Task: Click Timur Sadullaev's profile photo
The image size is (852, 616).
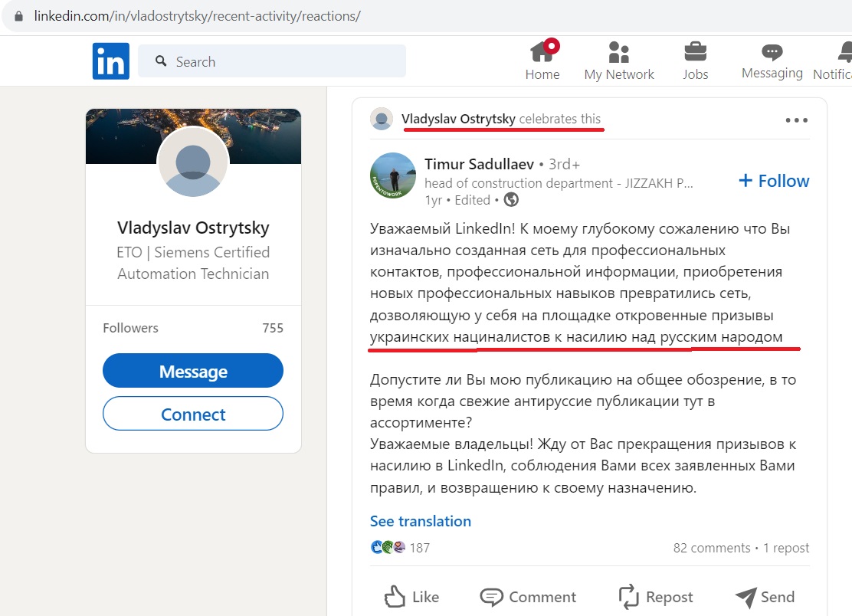Action: pos(393,175)
